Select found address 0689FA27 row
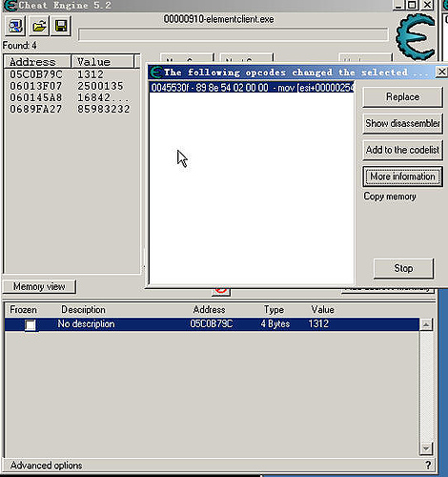 71,109
